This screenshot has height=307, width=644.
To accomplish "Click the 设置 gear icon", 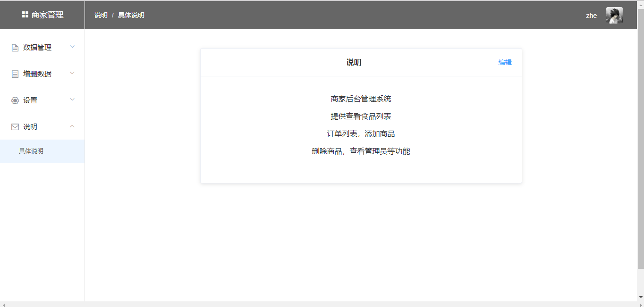I will coord(14,100).
